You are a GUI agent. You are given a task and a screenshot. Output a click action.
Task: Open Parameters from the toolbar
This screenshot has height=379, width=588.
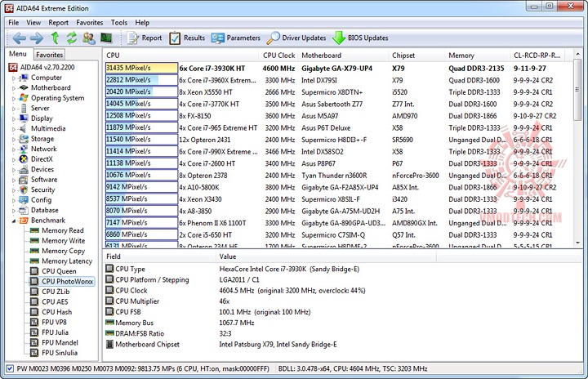236,38
